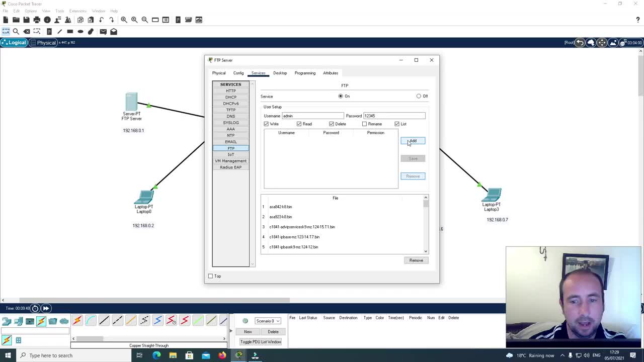Select the Connections lightning category icon
This screenshot has height=362, width=644.
(41, 321)
